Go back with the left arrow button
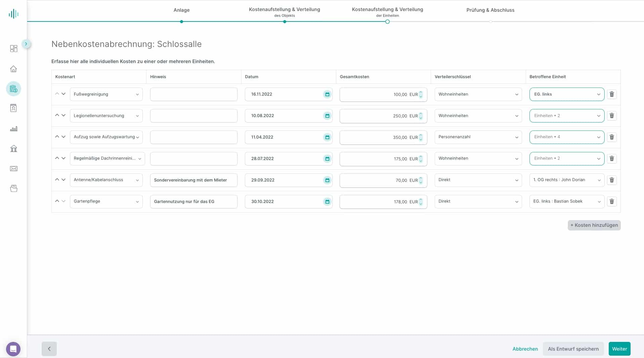The height and width of the screenshot is (358, 644). click(49, 349)
